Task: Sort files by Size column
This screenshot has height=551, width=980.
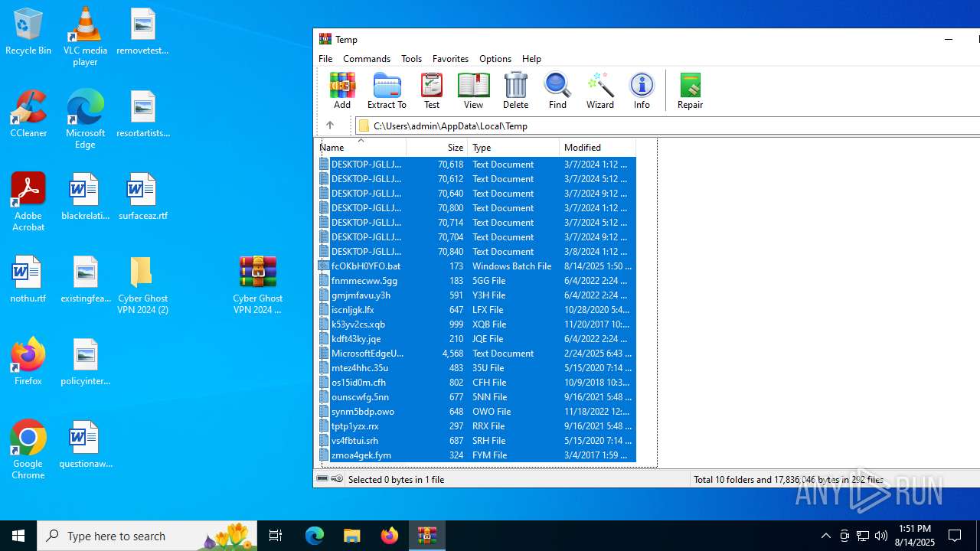Action: (x=436, y=147)
